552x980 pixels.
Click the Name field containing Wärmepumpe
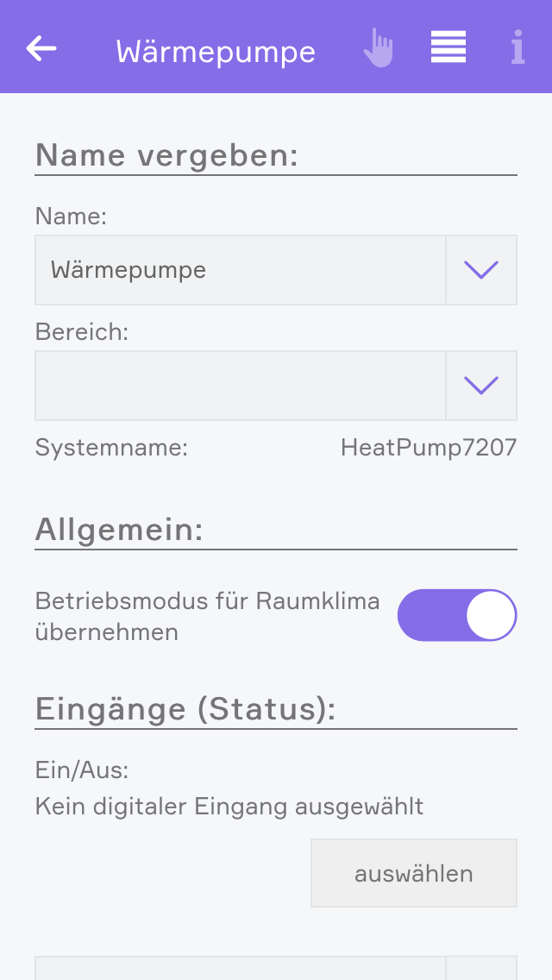(x=240, y=270)
